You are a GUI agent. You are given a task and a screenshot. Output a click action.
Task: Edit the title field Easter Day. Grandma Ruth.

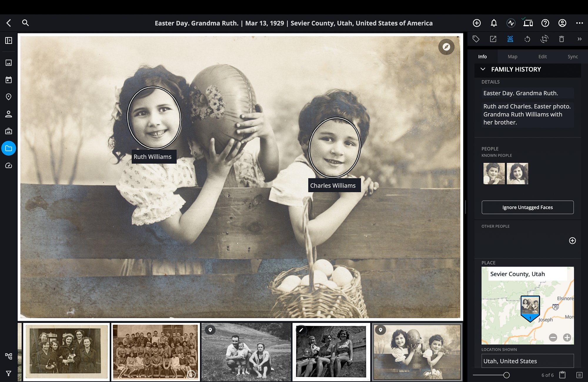coord(528,93)
